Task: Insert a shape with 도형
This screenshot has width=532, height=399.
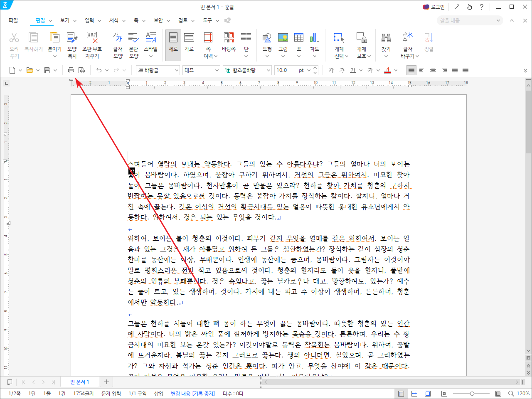Action: pyautogui.click(x=267, y=38)
